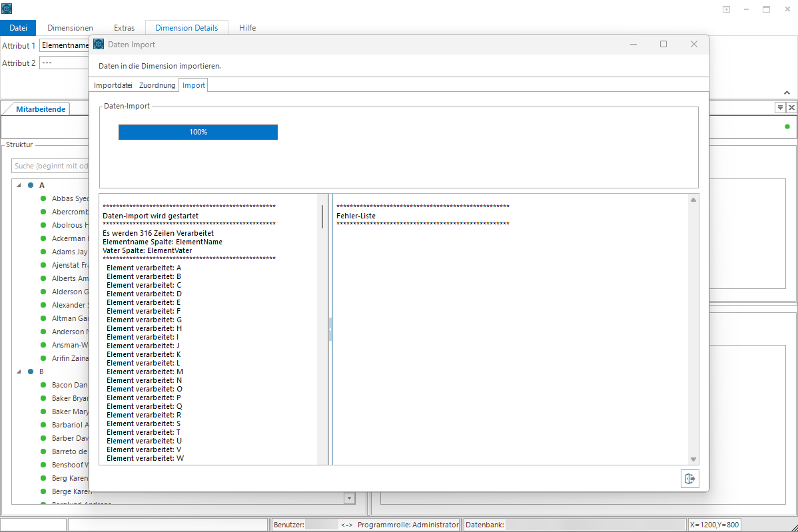Viewport: 798px width, 532px height.
Task: Select tree item Benshoof
Action: pos(70,465)
